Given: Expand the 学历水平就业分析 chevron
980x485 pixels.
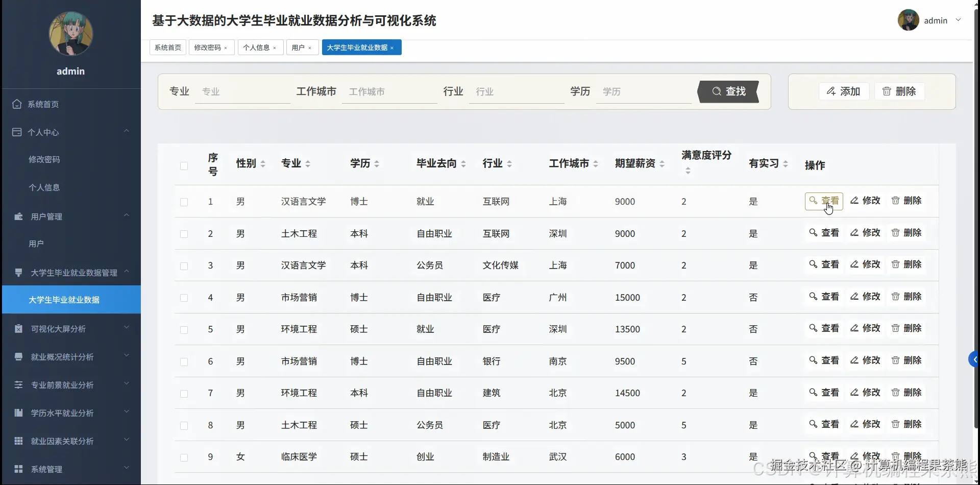Looking at the screenshot, I should click(127, 411).
